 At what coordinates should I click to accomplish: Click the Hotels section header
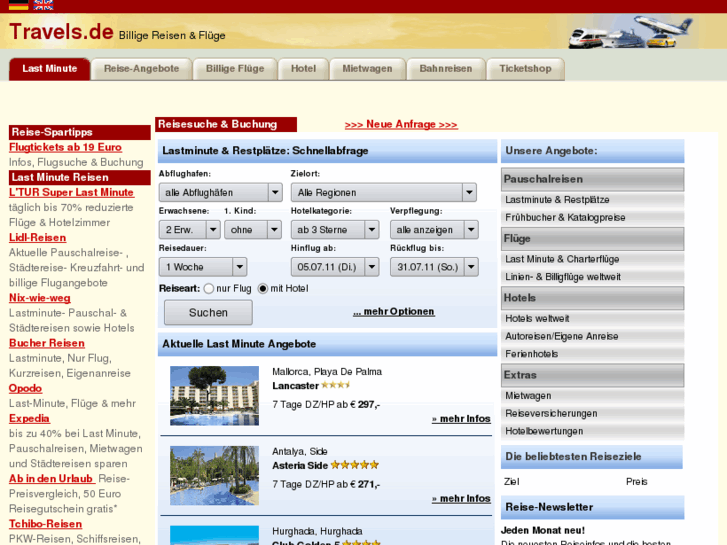click(x=593, y=298)
